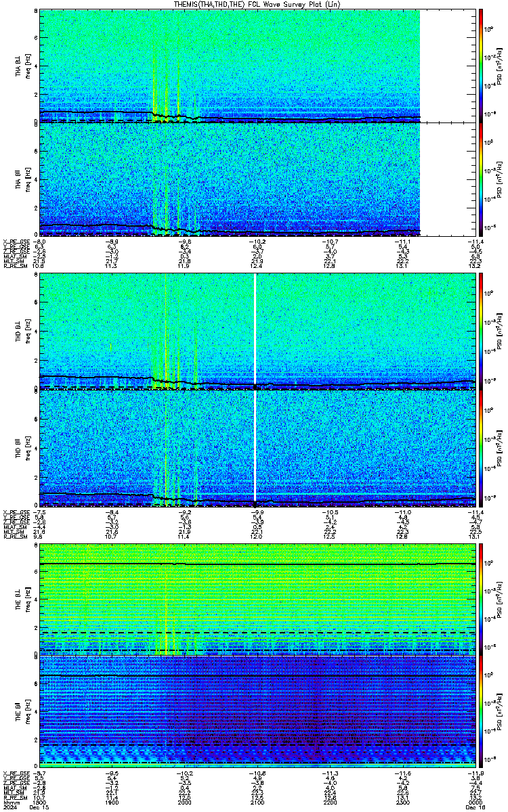Click the white data-gap line in THD panels
Viewport: 508px width, 812px height.
(255, 390)
